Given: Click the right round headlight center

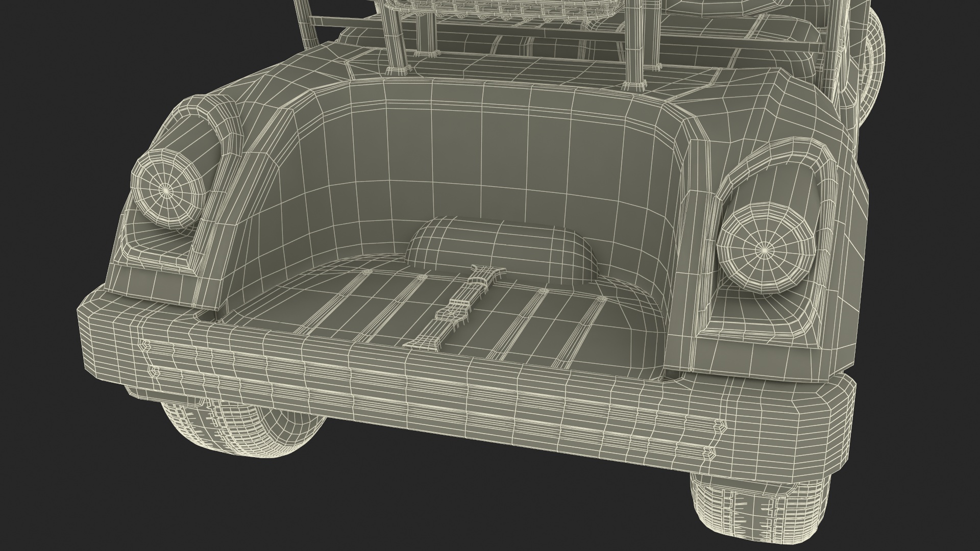Looking at the screenshot, I should pyautogui.click(x=764, y=250).
